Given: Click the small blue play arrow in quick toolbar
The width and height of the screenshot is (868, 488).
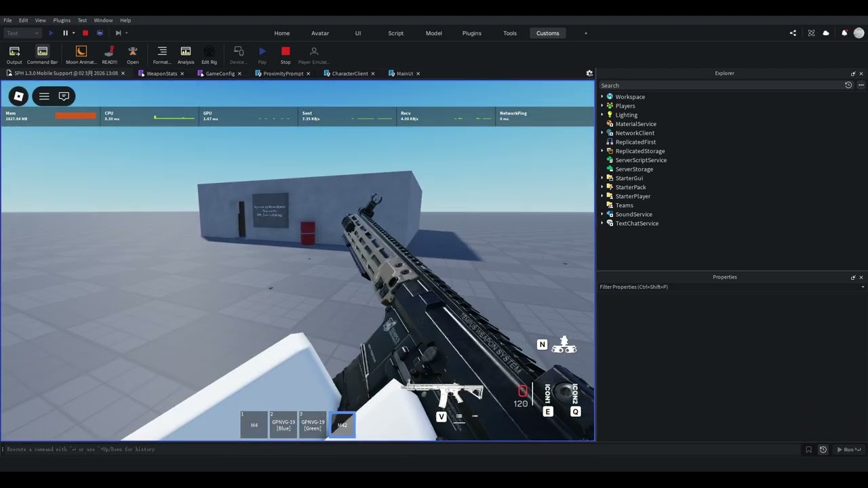Looking at the screenshot, I should tap(51, 33).
